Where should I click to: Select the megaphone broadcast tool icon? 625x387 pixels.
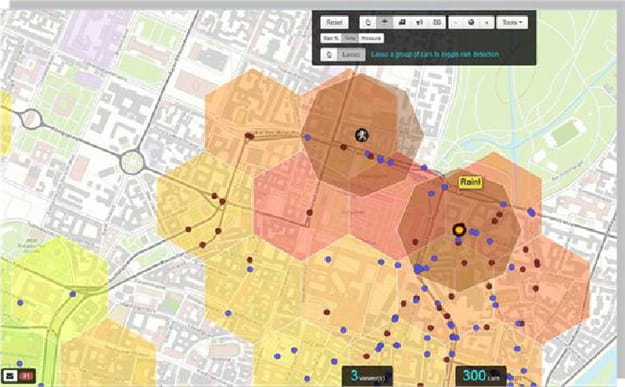pyautogui.click(x=419, y=22)
